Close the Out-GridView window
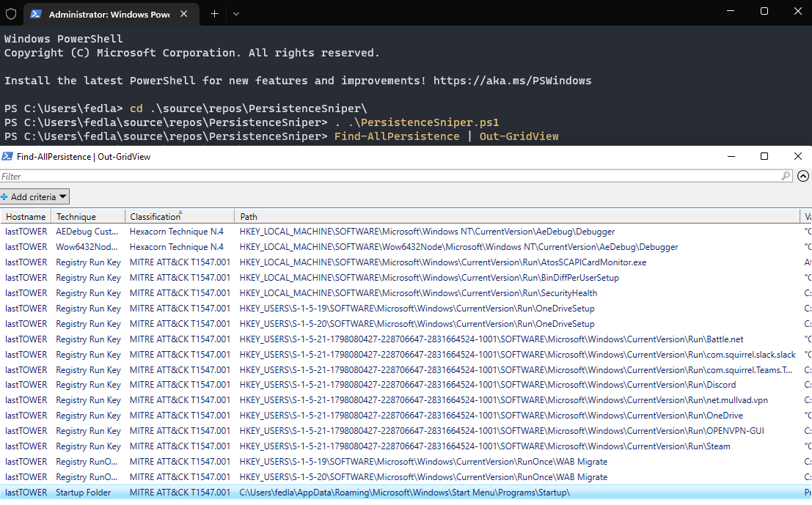The image size is (812, 505). coord(797,156)
